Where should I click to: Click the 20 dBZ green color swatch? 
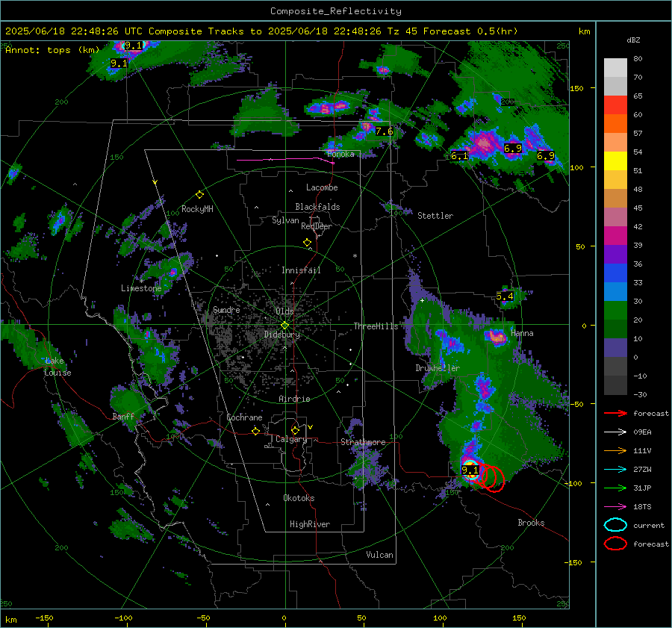[x=615, y=329]
